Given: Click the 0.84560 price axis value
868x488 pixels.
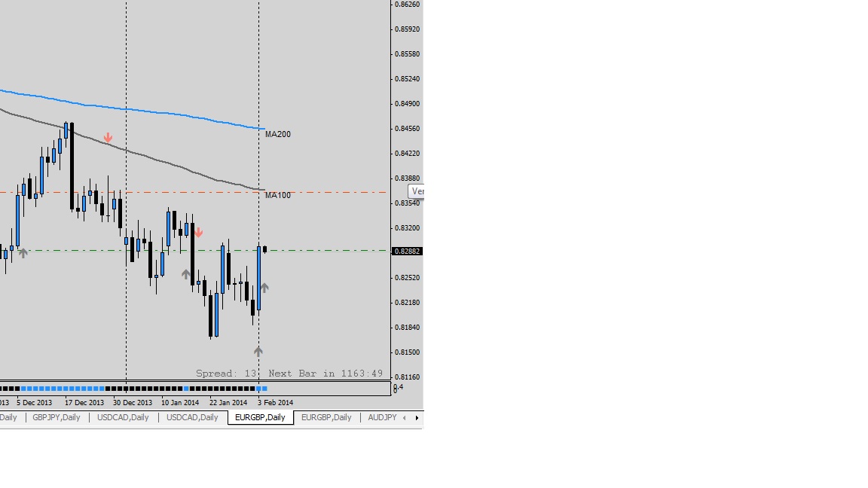Looking at the screenshot, I should (x=407, y=129).
